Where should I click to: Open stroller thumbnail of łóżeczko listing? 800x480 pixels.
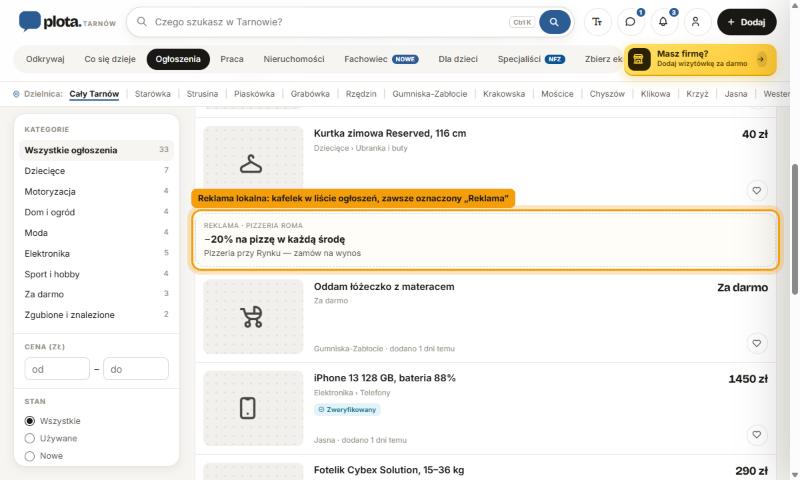254,317
